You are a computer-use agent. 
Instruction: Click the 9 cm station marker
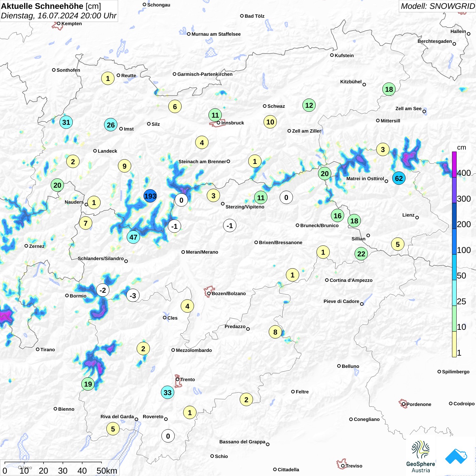click(x=124, y=166)
